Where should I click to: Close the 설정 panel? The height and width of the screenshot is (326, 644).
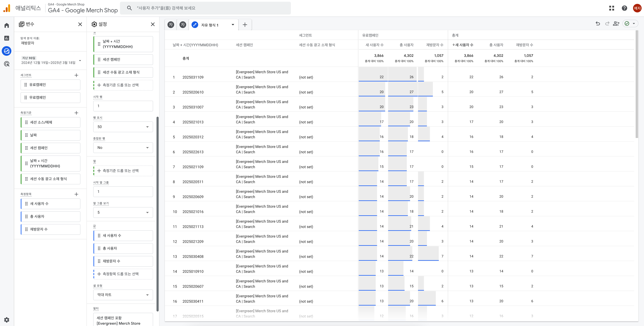point(153,24)
